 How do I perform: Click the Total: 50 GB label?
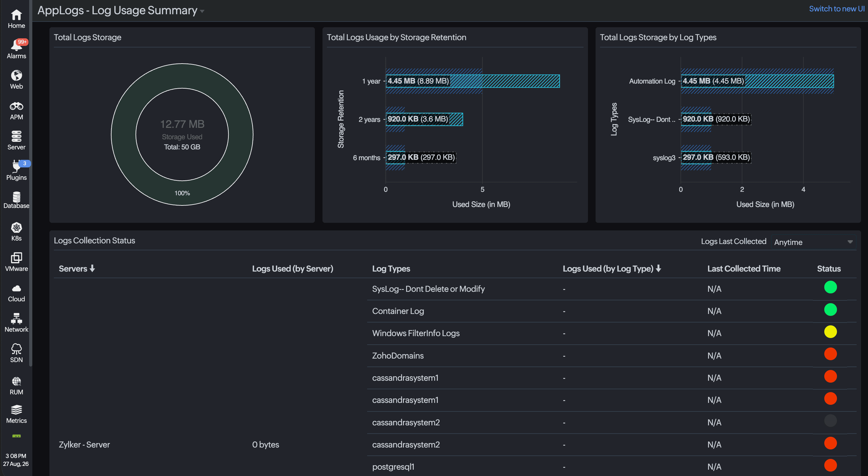182,147
